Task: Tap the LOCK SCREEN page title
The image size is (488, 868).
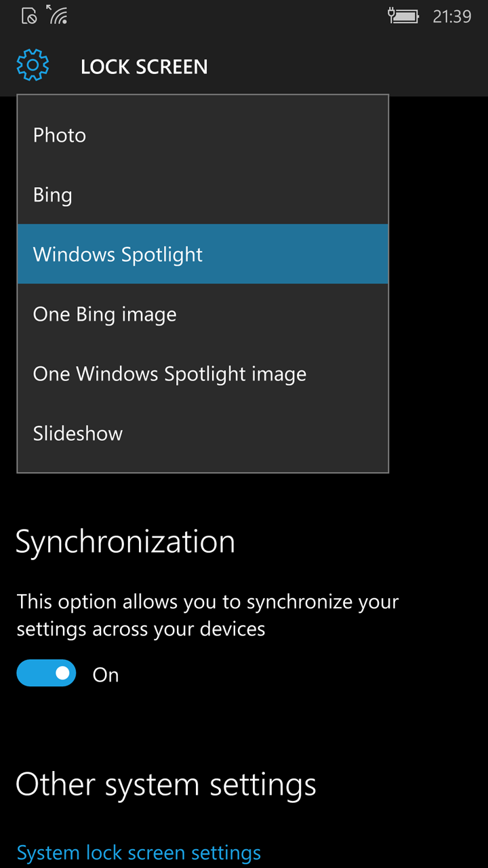Action: click(144, 67)
